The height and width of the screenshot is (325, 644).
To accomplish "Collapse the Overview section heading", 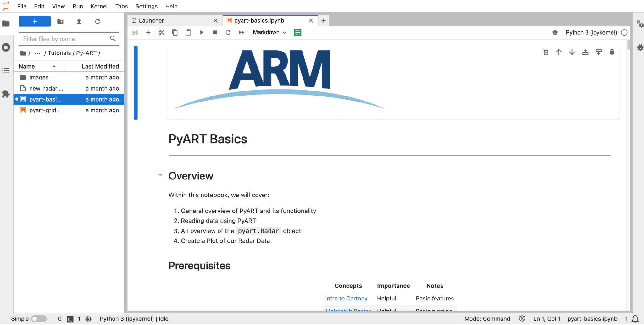I will tap(160, 175).
